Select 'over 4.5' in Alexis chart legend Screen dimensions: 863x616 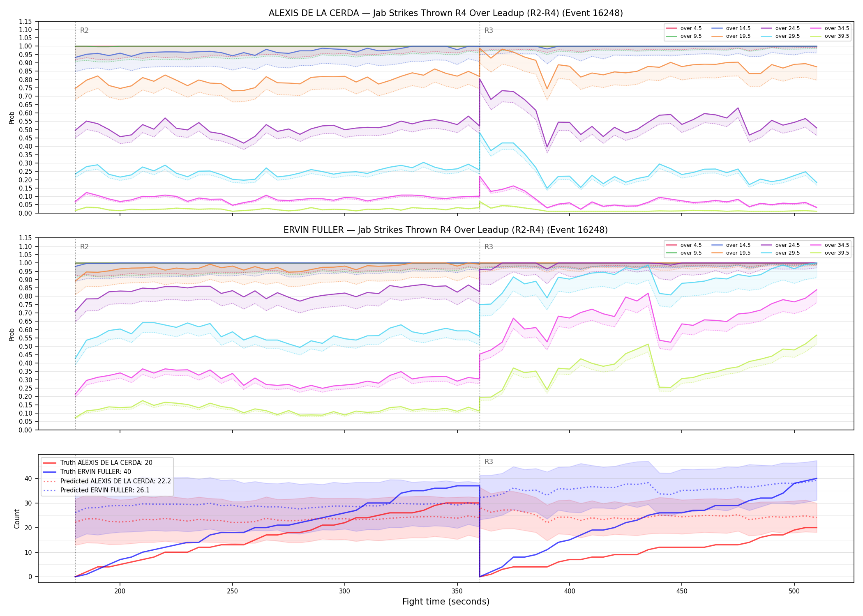pos(684,28)
